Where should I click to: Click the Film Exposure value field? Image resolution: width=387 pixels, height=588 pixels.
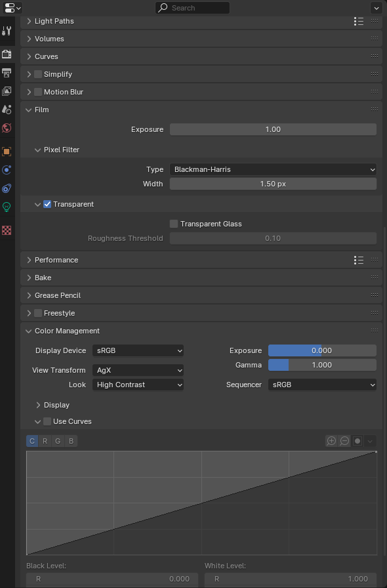(273, 129)
